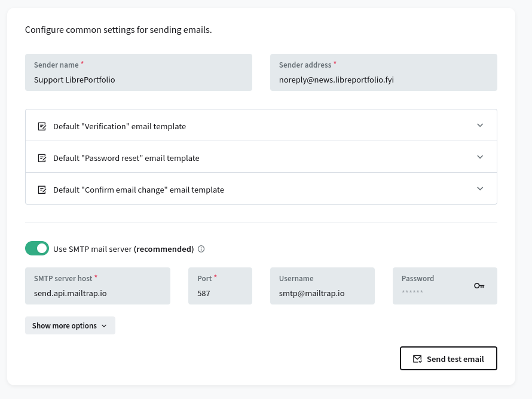
Task: Open Show more options dropdown
Action: coord(70,325)
